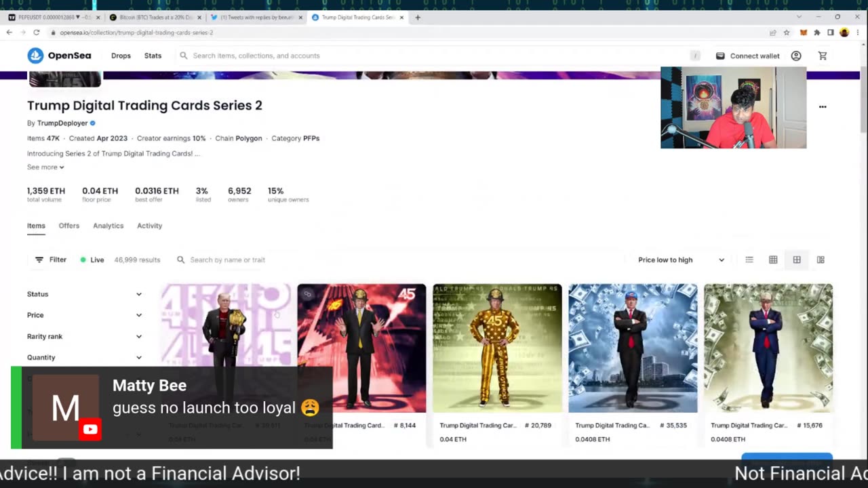Image resolution: width=868 pixels, height=488 pixels.
Task: Toggle the Live updates indicator
Action: coord(92,260)
